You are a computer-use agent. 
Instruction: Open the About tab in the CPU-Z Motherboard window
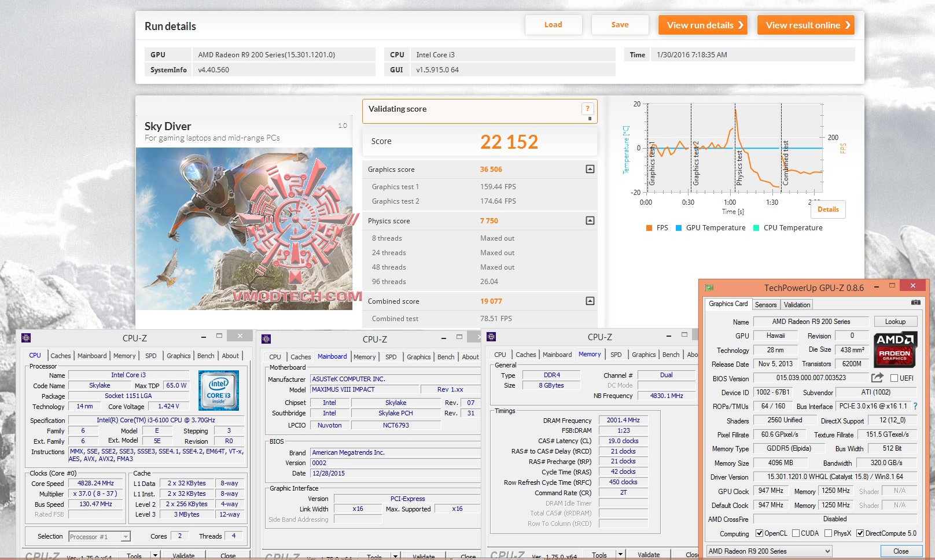click(x=470, y=357)
